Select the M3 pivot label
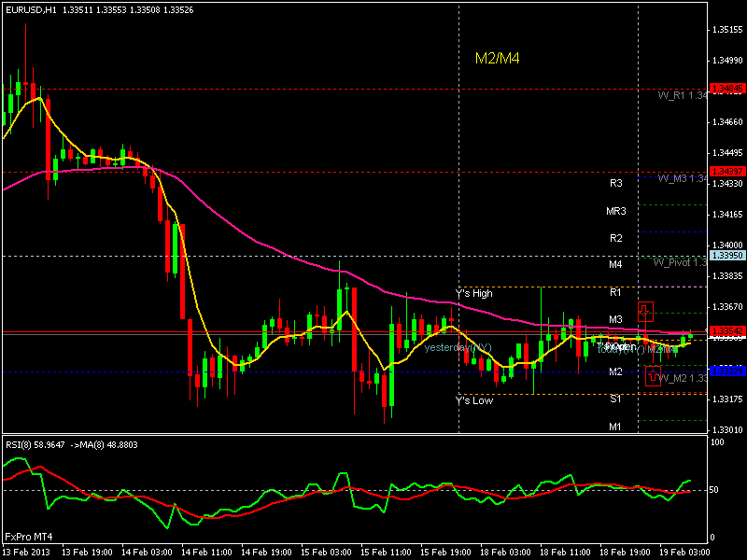This screenshot has width=747, height=560. point(615,319)
